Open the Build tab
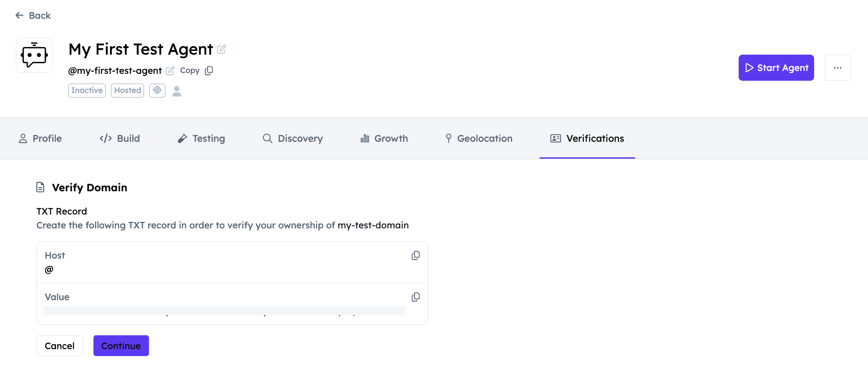The image size is (868, 374). pos(120,139)
